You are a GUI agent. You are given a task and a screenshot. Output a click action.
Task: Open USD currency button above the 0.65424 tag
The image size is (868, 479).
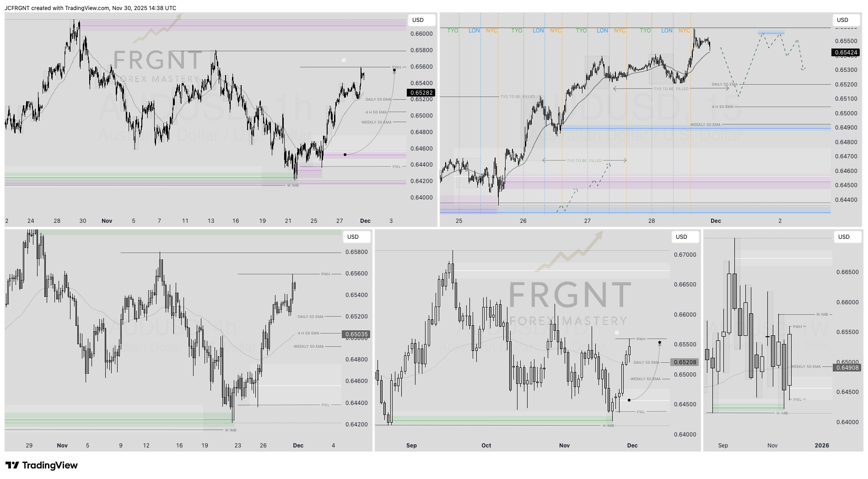(846, 20)
